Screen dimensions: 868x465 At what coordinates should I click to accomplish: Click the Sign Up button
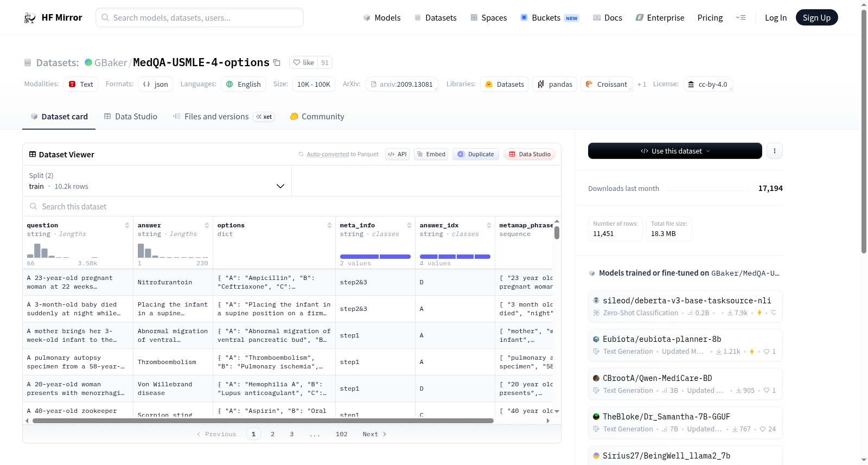click(816, 17)
